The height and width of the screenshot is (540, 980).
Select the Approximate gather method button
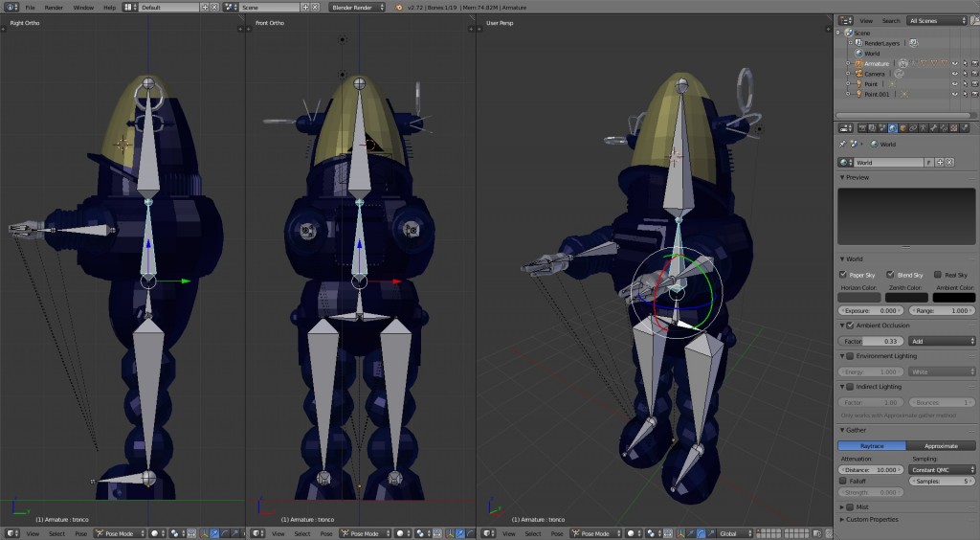coord(941,446)
